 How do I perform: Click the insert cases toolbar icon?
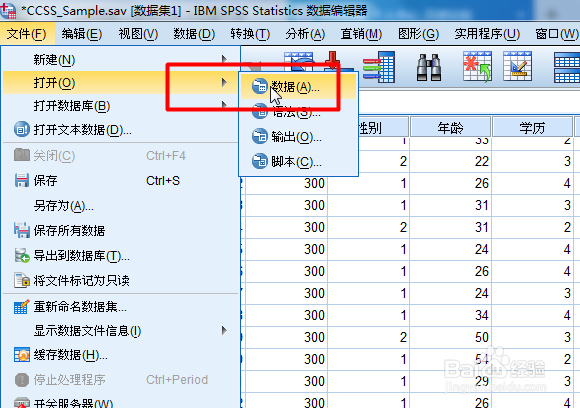tap(477, 67)
